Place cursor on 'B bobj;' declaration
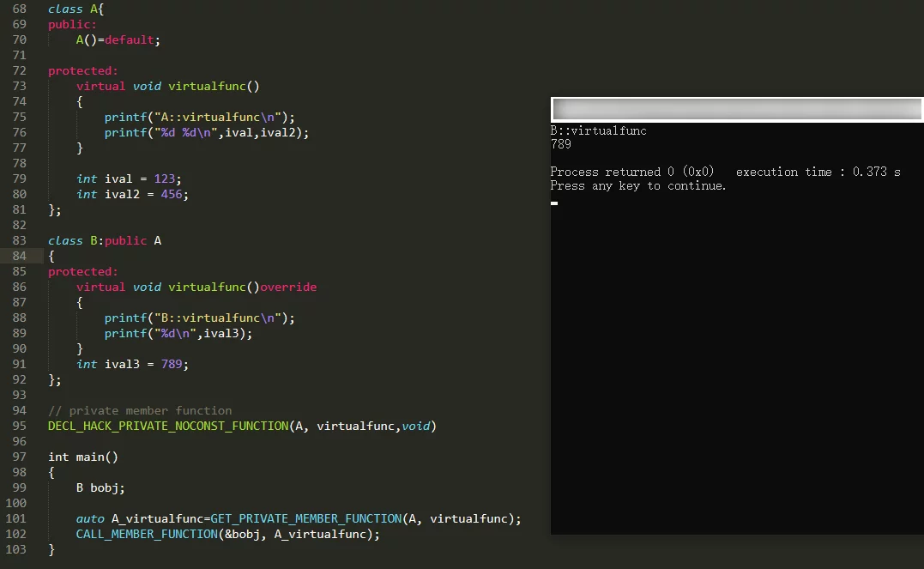 (100, 487)
